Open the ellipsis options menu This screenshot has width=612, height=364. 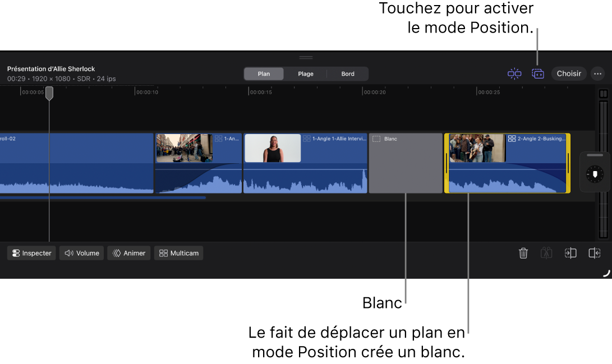click(x=597, y=73)
